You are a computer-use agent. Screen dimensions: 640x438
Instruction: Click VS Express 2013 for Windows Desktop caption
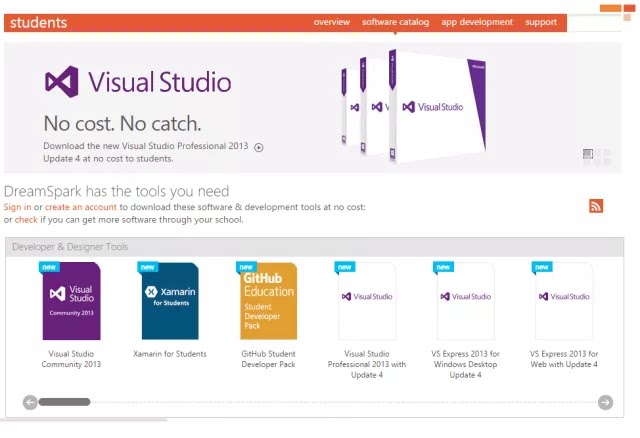tap(465, 364)
